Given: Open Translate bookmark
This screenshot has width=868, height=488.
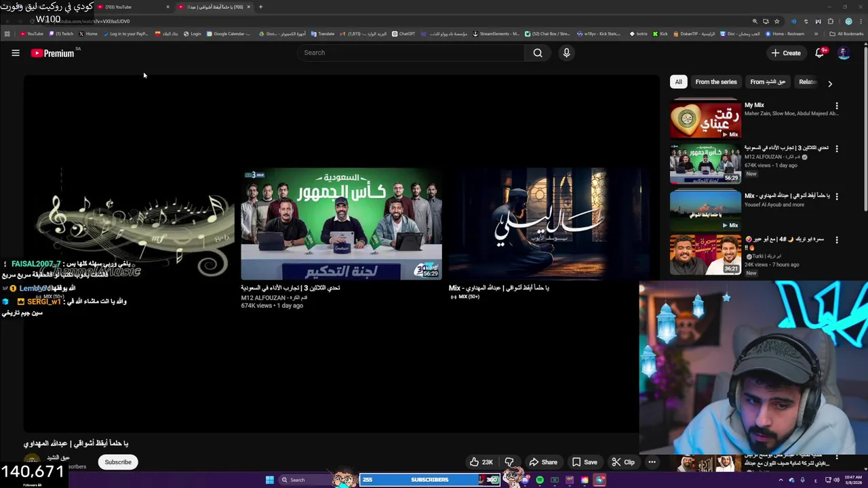Looking at the screenshot, I should [x=322, y=34].
